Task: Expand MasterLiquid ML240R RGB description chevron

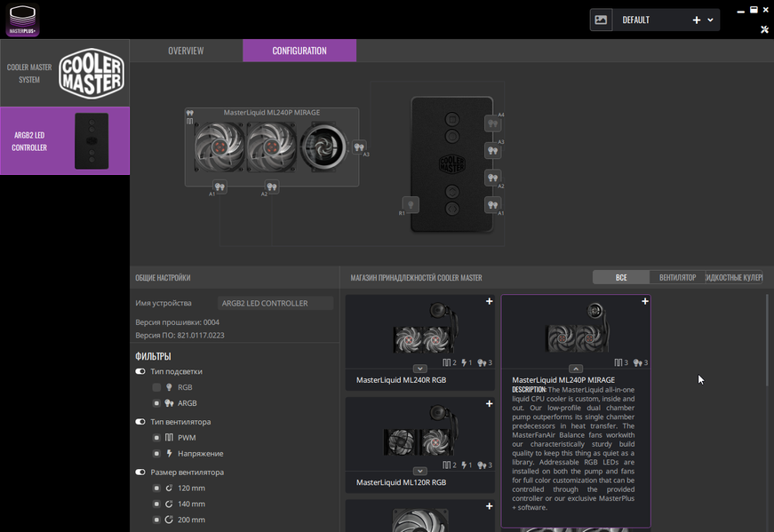Action: point(420,369)
